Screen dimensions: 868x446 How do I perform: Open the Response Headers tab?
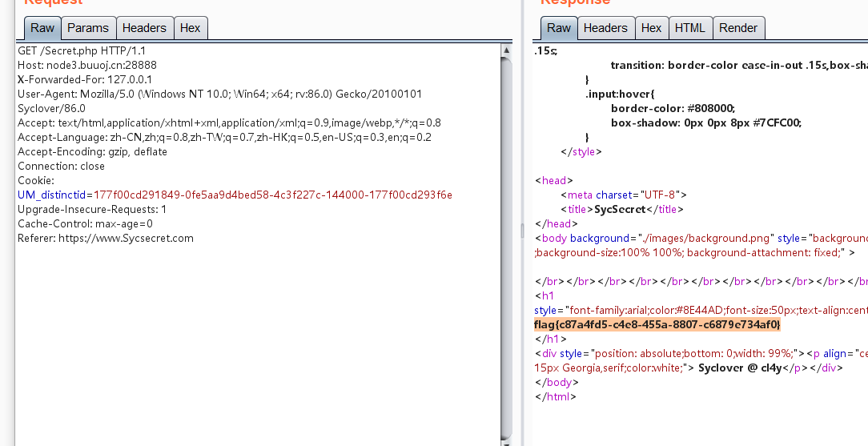point(605,28)
